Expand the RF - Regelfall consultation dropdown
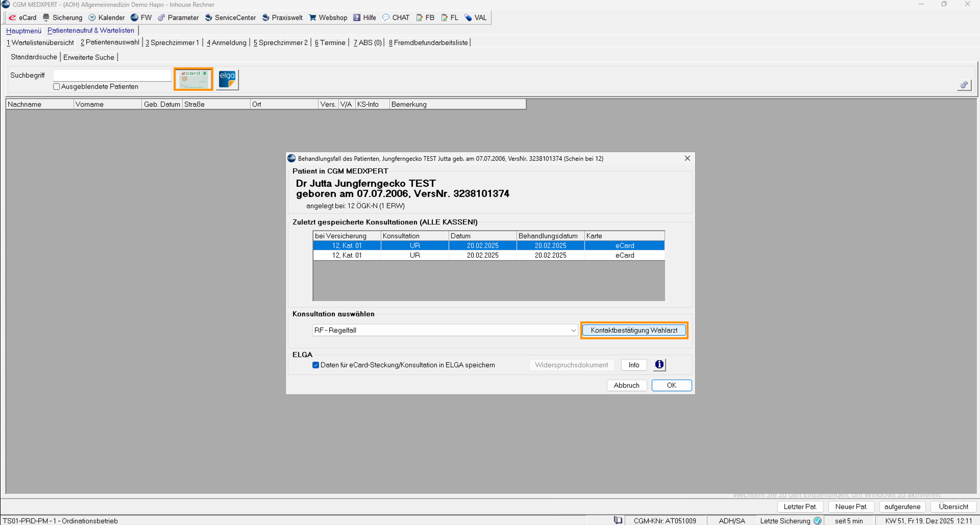The height and width of the screenshot is (525, 980). tap(573, 330)
